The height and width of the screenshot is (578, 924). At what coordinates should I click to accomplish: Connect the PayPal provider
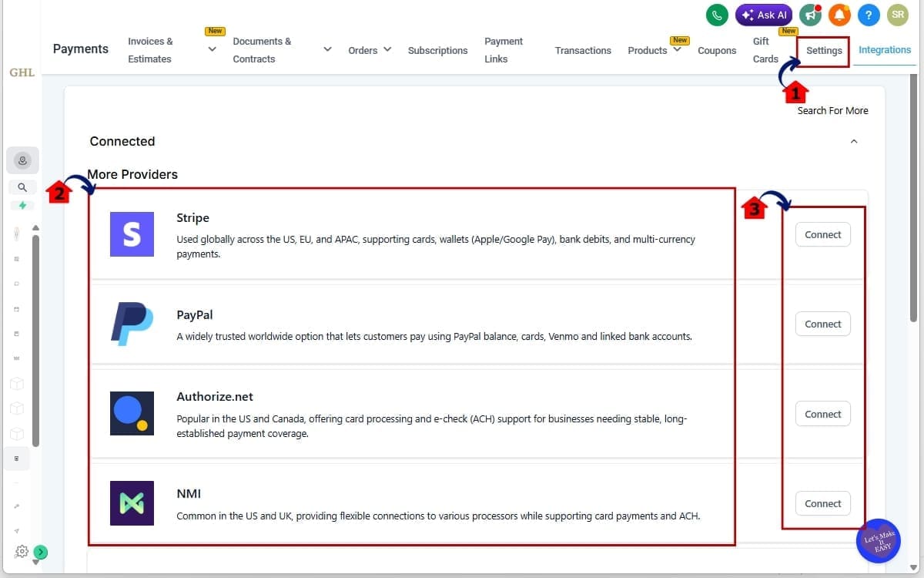823,324
